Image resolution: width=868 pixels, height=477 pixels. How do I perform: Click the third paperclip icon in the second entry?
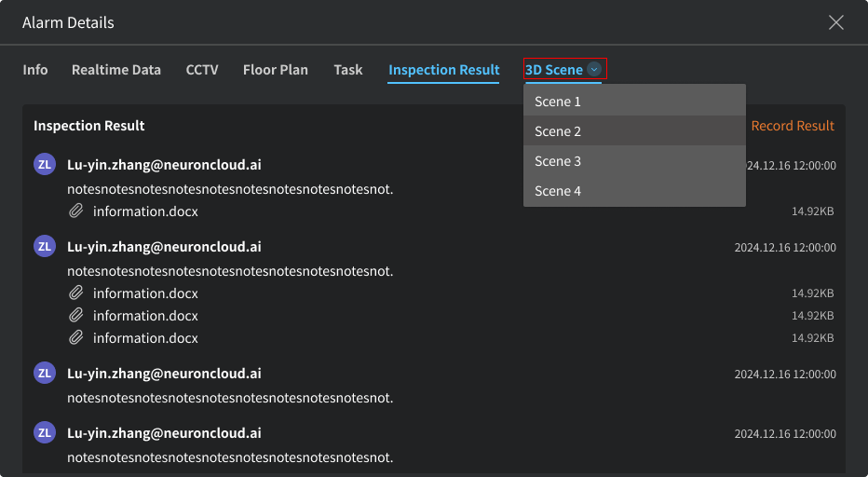pyautogui.click(x=76, y=338)
